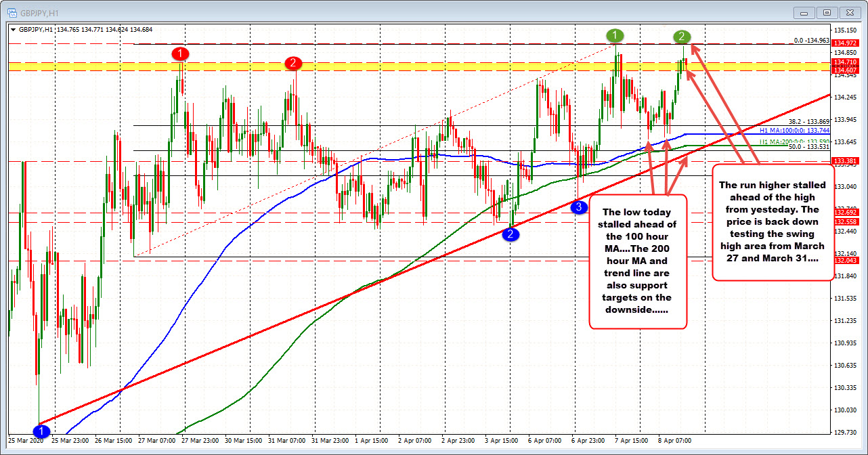Click the 6 Apr 23:00 time axis label
The height and width of the screenshot is (455, 868).
(590, 440)
